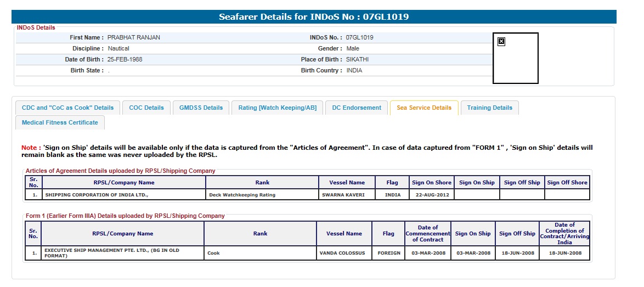
Task: Click the Sign On Shore column header
Action: pos(432,183)
